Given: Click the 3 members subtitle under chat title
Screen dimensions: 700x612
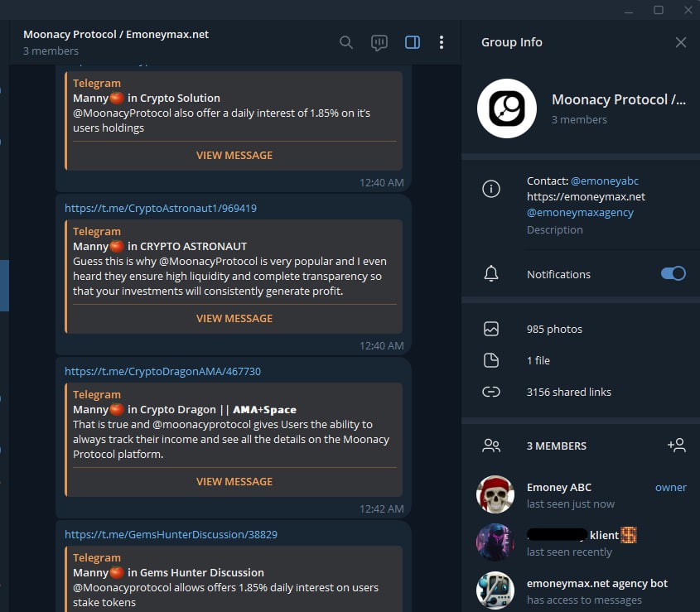Looking at the screenshot, I should tap(51, 51).
